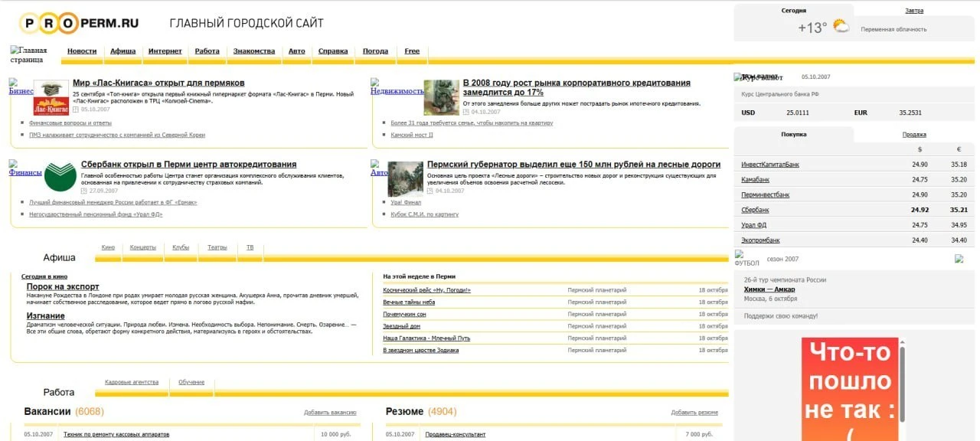Click the bullet icon beside Камский мост II
The height and width of the screenshot is (441, 980).
(x=384, y=135)
